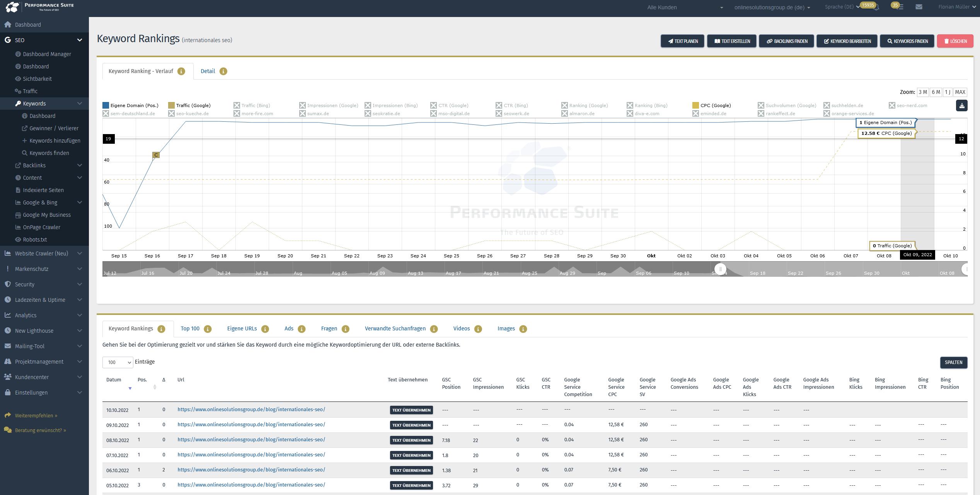Open Keywords hinzufügen plus item

(x=51, y=141)
